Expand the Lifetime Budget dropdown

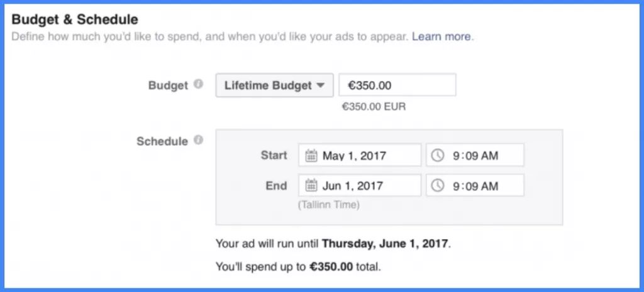click(x=274, y=85)
